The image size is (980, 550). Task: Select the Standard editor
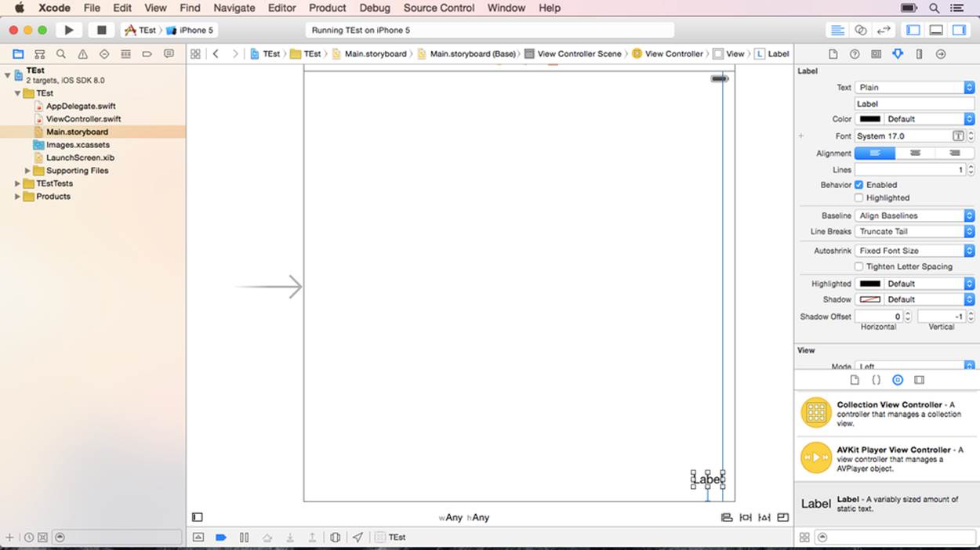tap(838, 30)
